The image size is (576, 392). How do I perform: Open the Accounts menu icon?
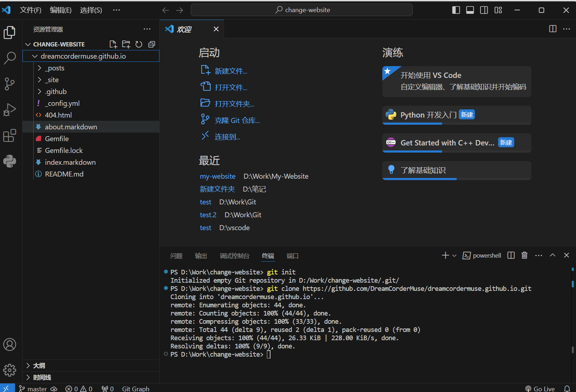tap(10, 344)
